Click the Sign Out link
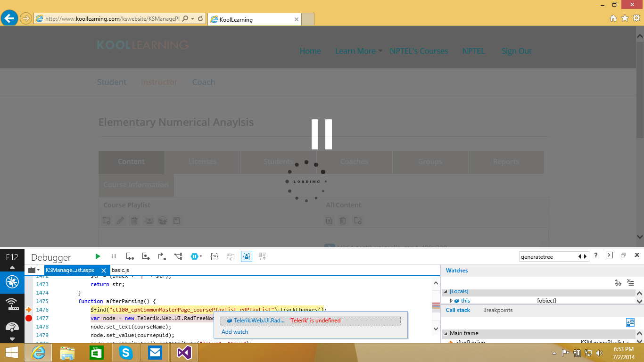 (517, 51)
